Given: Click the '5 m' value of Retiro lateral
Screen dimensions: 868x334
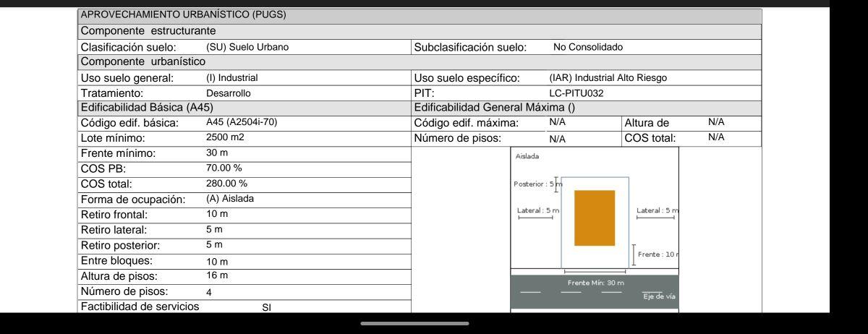Looking at the screenshot, I should pos(214,229).
